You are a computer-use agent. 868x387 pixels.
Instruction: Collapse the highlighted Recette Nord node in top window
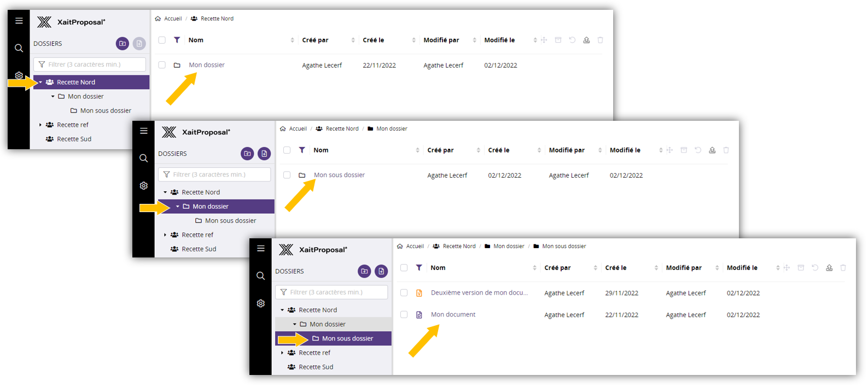coord(40,83)
